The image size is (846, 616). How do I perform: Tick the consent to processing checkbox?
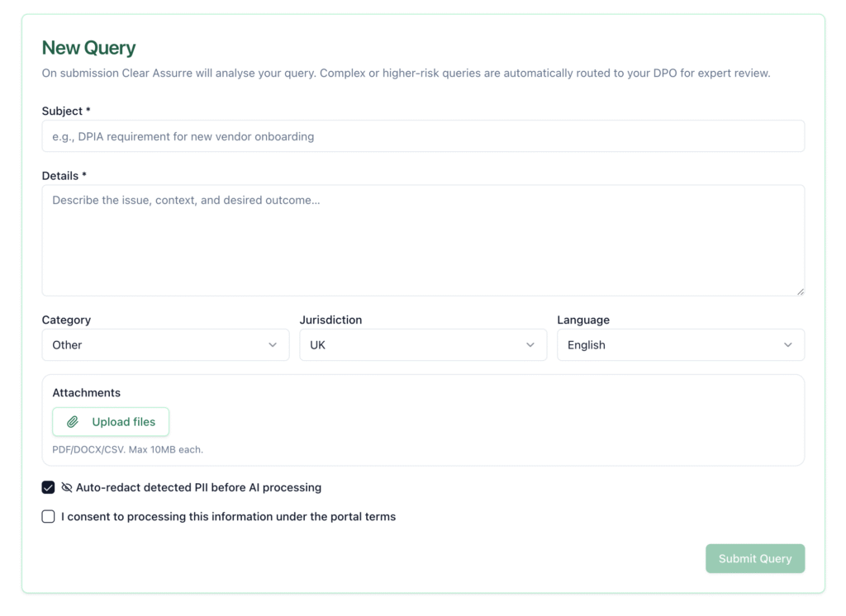[49, 517]
